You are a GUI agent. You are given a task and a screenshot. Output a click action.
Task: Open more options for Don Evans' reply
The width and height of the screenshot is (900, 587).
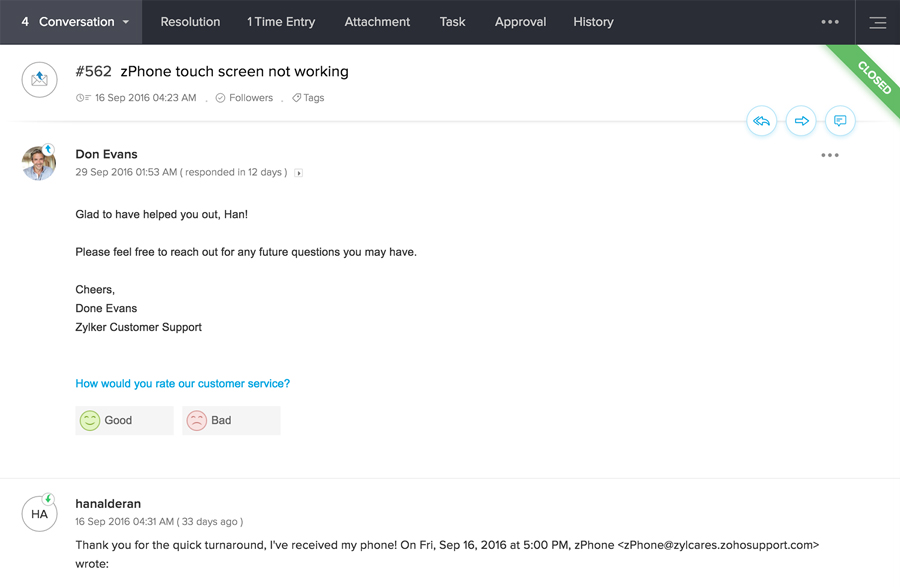pos(829,155)
